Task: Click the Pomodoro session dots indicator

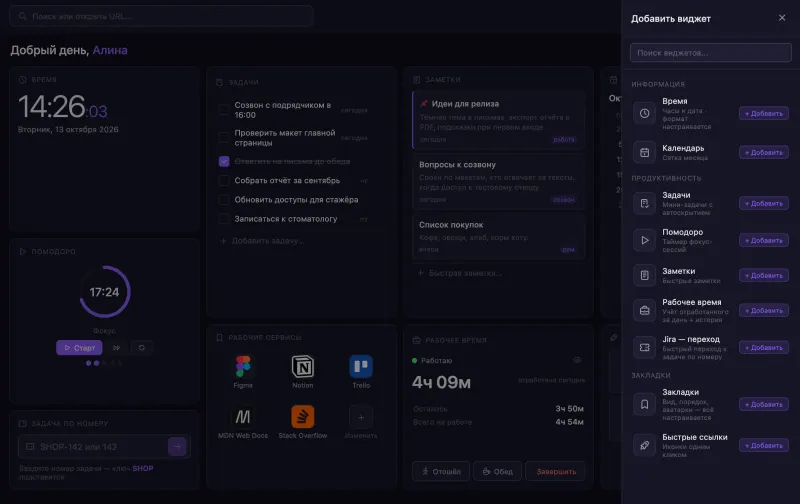Action: tap(105, 363)
